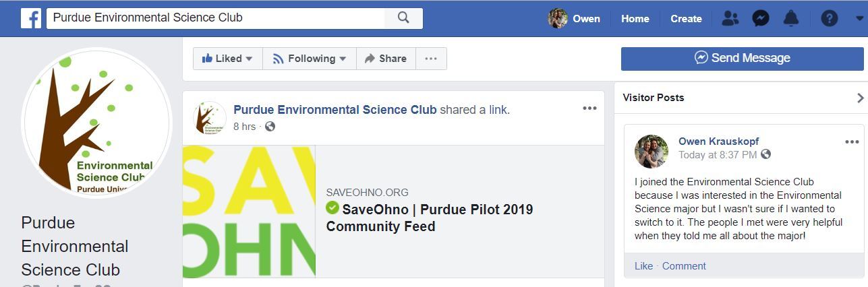Open the Friend Requests icon

tap(730, 18)
